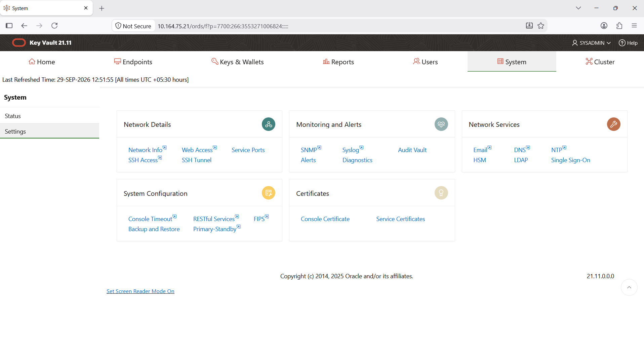Click the scroll-to-top round button

(x=629, y=287)
